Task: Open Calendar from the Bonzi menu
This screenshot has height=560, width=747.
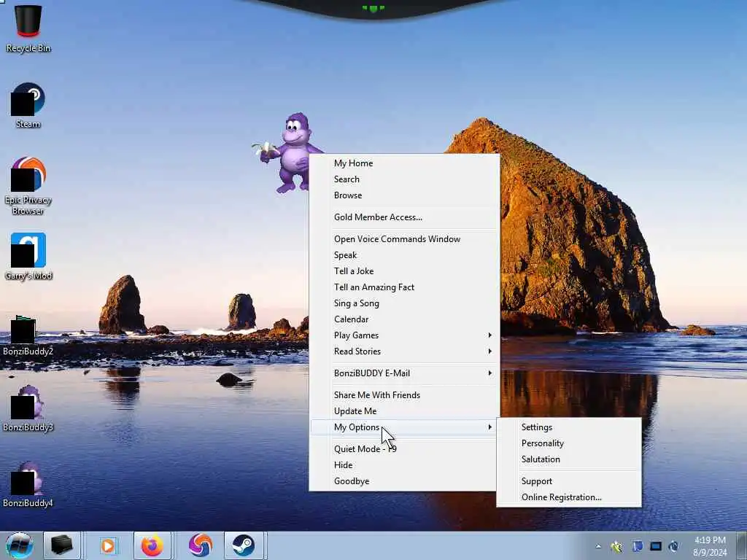Action: point(403,319)
